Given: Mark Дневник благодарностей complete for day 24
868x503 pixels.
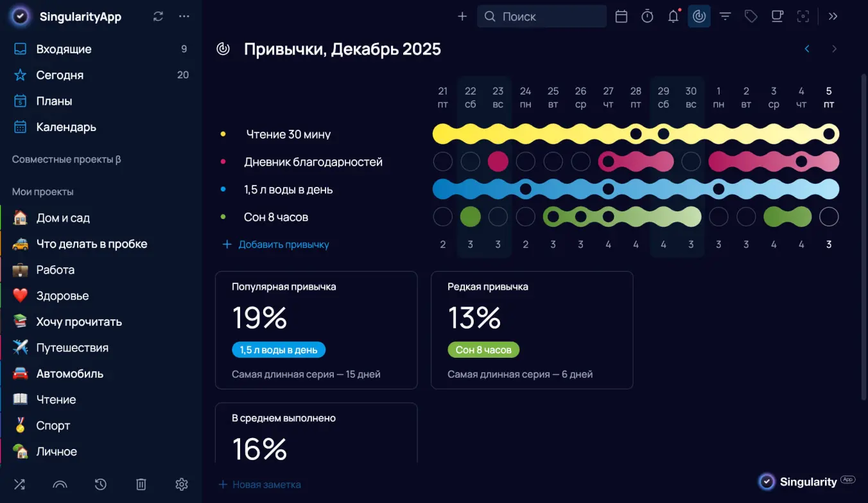Looking at the screenshot, I should pos(525,161).
